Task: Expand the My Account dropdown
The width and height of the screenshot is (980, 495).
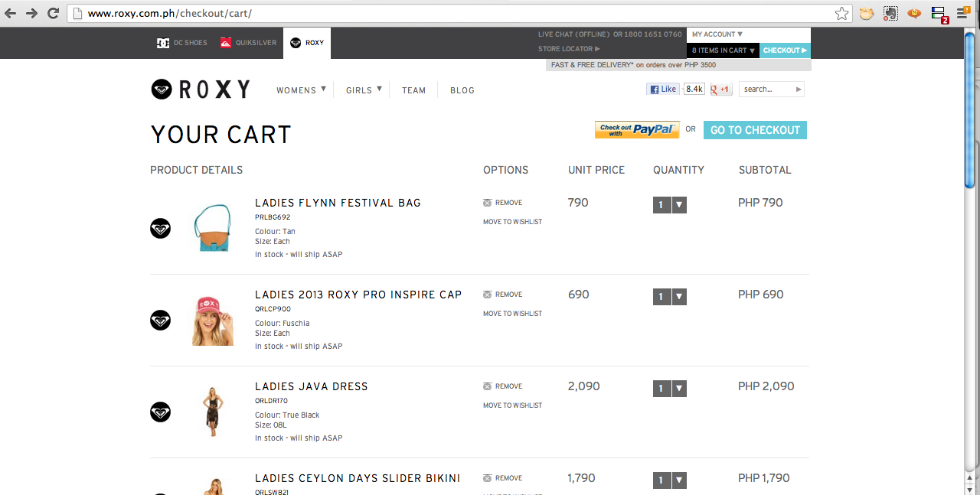Action: pos(717,34)
